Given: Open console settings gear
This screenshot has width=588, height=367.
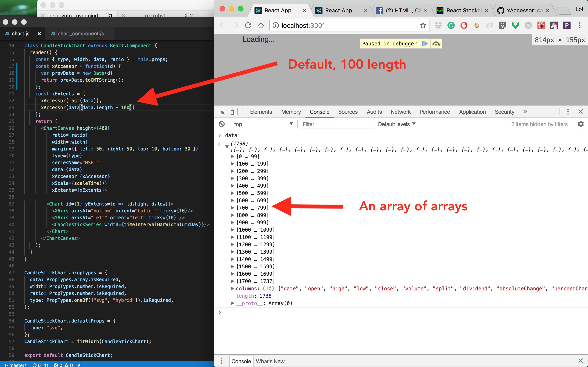Looking at the screenshot, I should point(580,124).
